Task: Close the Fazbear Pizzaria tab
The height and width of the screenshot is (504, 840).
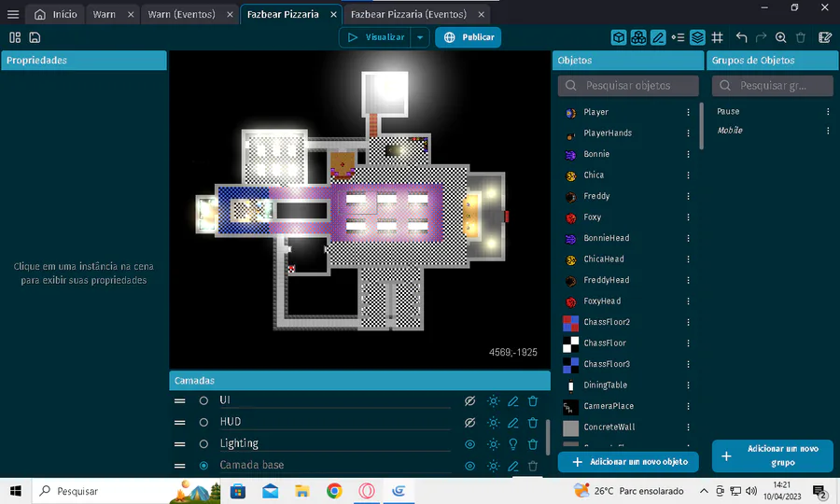Action: click(x=333, y=14)
